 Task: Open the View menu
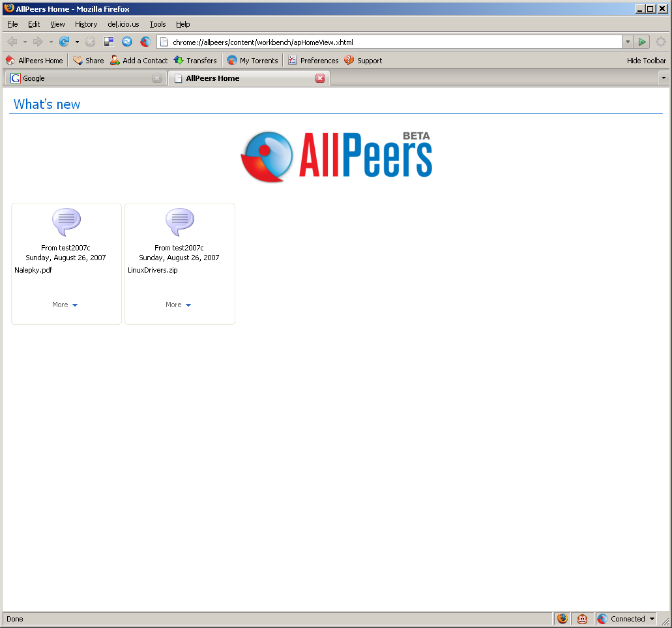[x=57, y=24]
